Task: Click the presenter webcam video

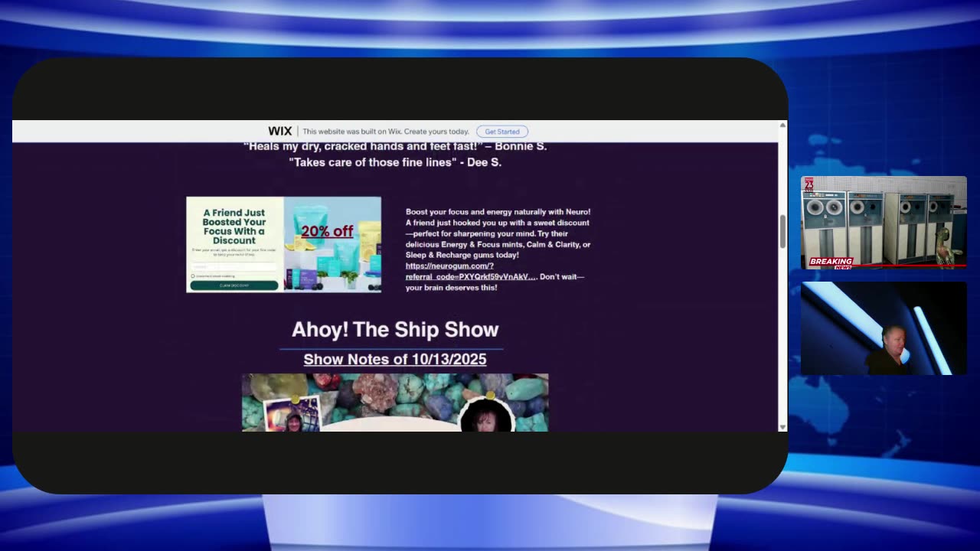Action: tap(884, 328)
